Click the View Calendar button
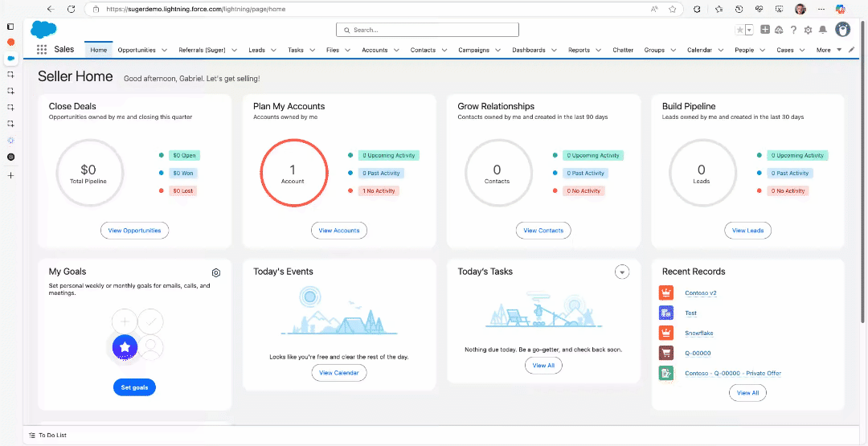The width and height of the screenshot is (868, 446). coord(339,373)
